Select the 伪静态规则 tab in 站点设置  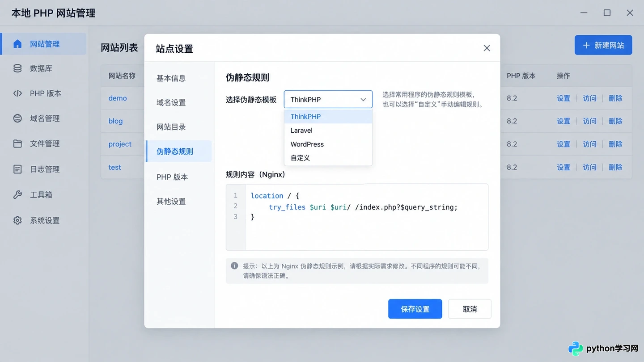tap(179, 152)
